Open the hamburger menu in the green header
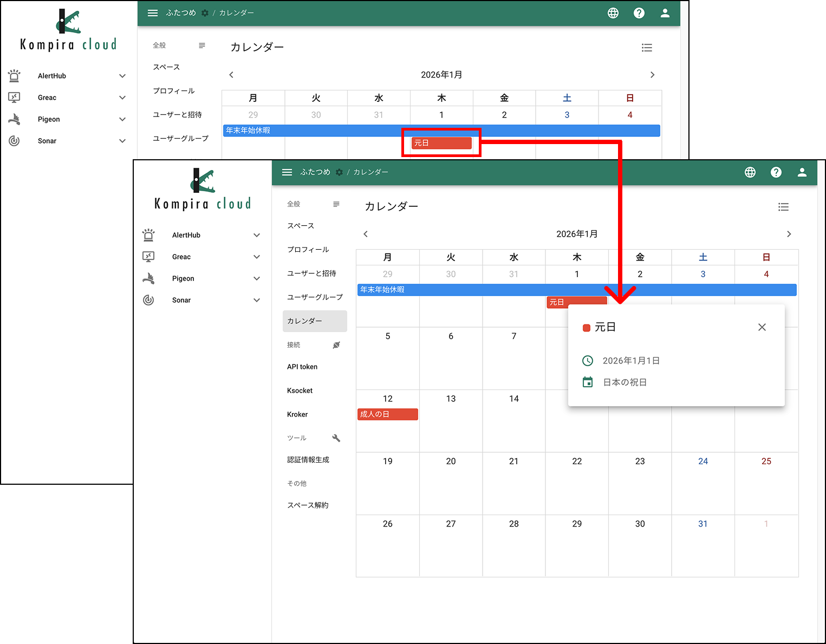The width and height of the screenshot is (826, 644). tap(287, 172)
